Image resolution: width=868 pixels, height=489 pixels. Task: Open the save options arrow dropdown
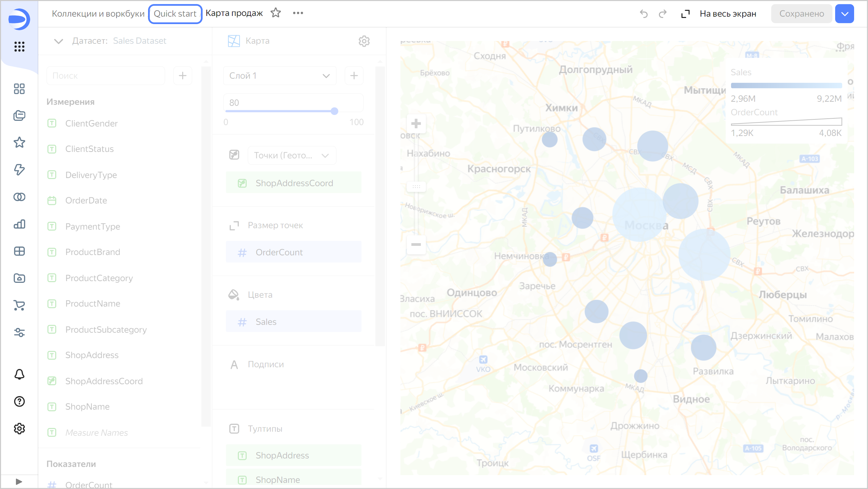coord(845,14)
